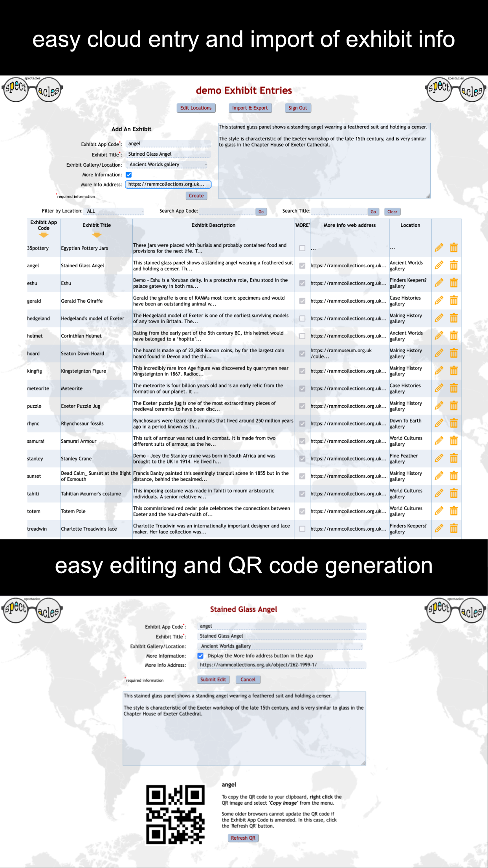
Task: Delete Samurai Armour entry
Action: pyautogui.click(x=454, y=441)
